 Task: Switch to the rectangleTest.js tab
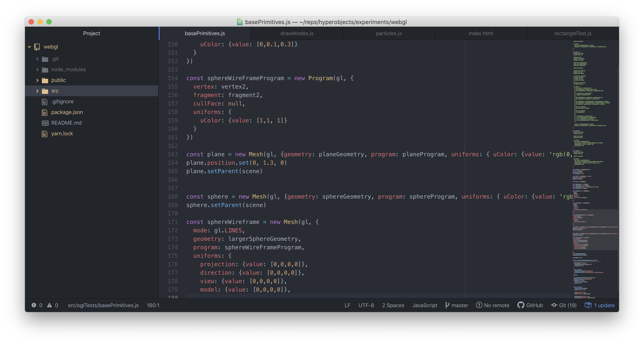click(573, 33)
